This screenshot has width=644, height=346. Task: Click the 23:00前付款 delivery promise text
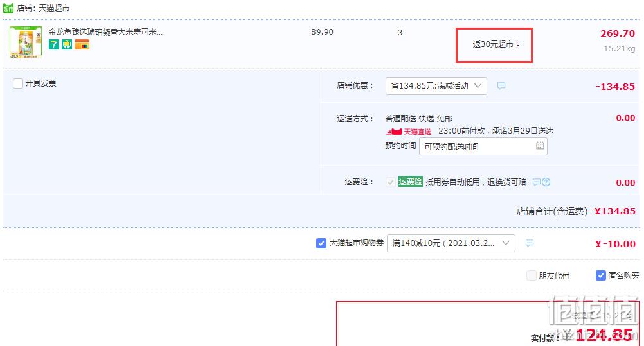496,131
